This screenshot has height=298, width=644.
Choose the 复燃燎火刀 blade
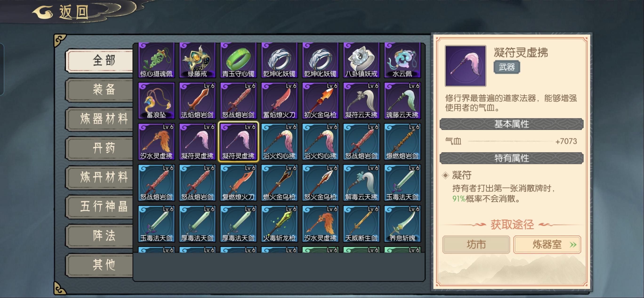click(238, 183)
